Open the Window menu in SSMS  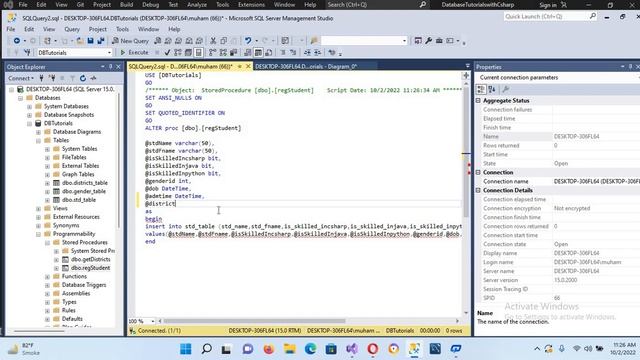[148, 29]
